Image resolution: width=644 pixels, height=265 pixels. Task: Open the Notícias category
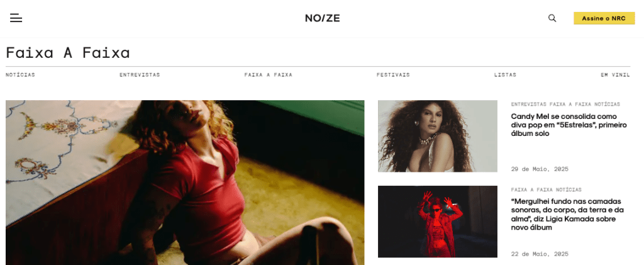(x=20, y=75)
